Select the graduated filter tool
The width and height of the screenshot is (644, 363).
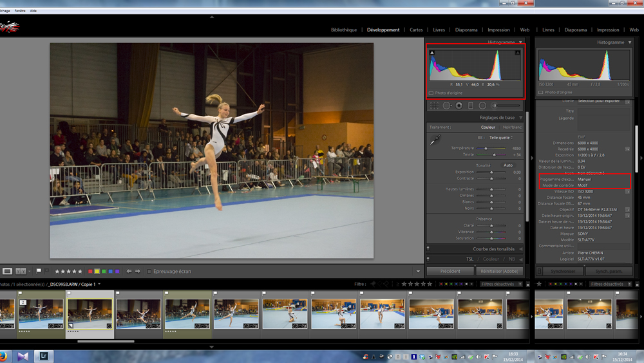[471, 106]
